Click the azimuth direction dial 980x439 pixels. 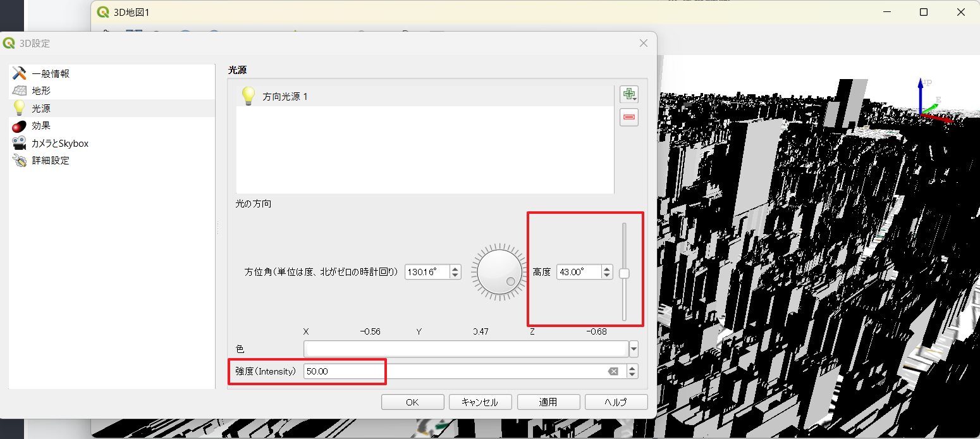pos(499,272)
